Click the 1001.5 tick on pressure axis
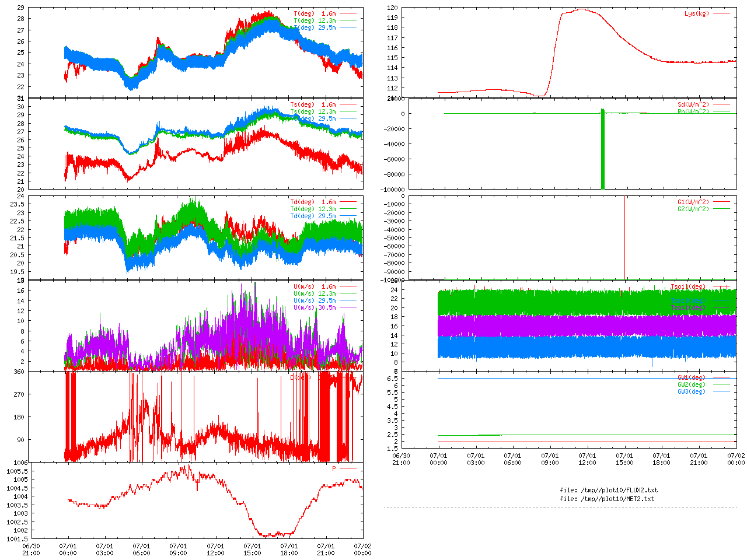 coord(18,539)
